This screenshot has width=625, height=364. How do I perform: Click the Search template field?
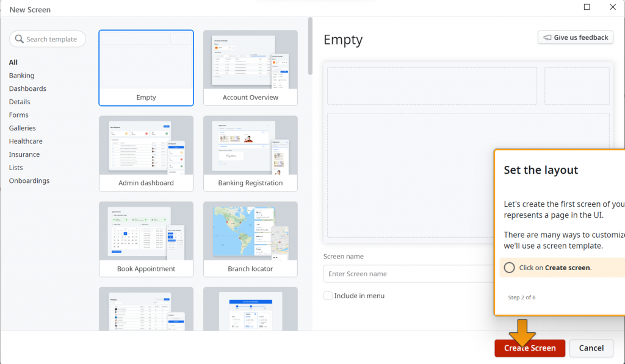pos(48,39)
